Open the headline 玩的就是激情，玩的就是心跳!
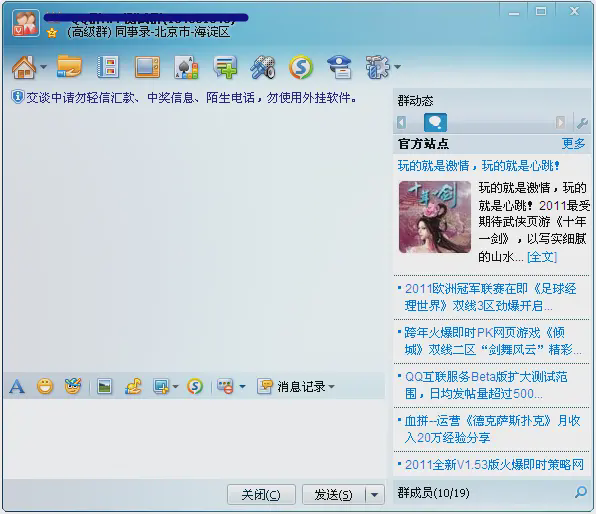Screen dimensions: 596x514 tap(479, 166)
